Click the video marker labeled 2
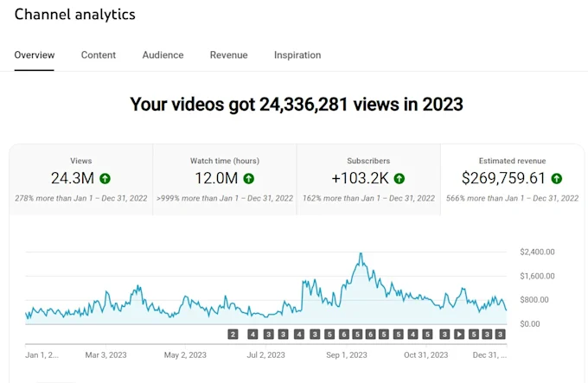The image size is (588, 383). (x=233, y=334)
